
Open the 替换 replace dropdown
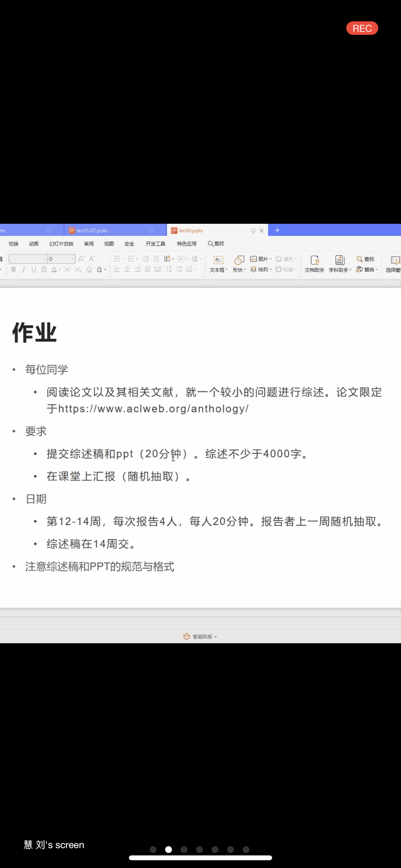[x=367, y=269]
